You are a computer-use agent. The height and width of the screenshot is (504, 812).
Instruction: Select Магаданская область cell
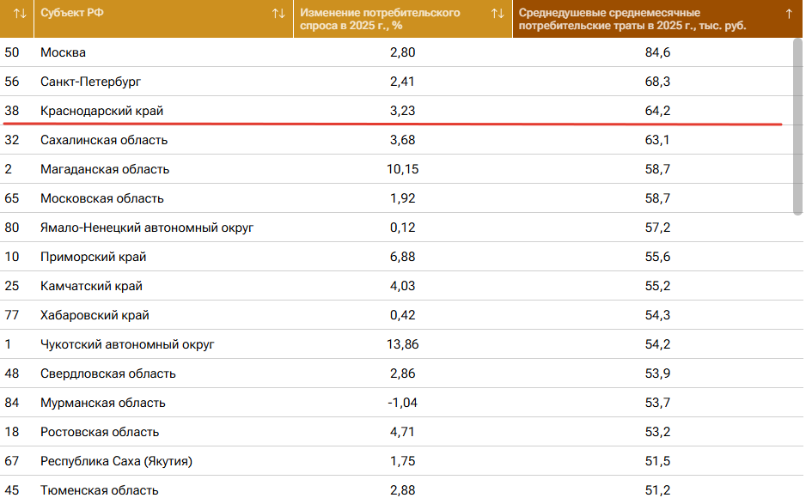(x=105, y=169)
